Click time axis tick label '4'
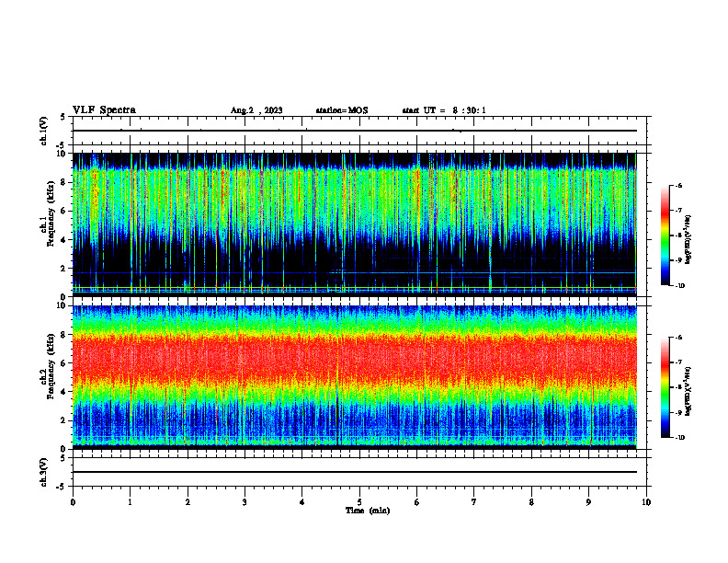The height and width of the screenshot is (563, 728). (x=301, y=502)
